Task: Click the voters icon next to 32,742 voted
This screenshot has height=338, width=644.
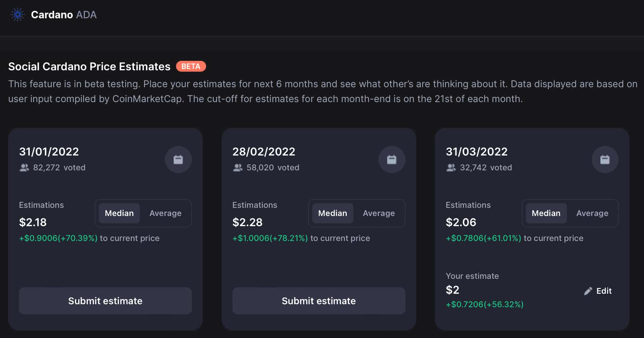Action: [x=451, y=167]
